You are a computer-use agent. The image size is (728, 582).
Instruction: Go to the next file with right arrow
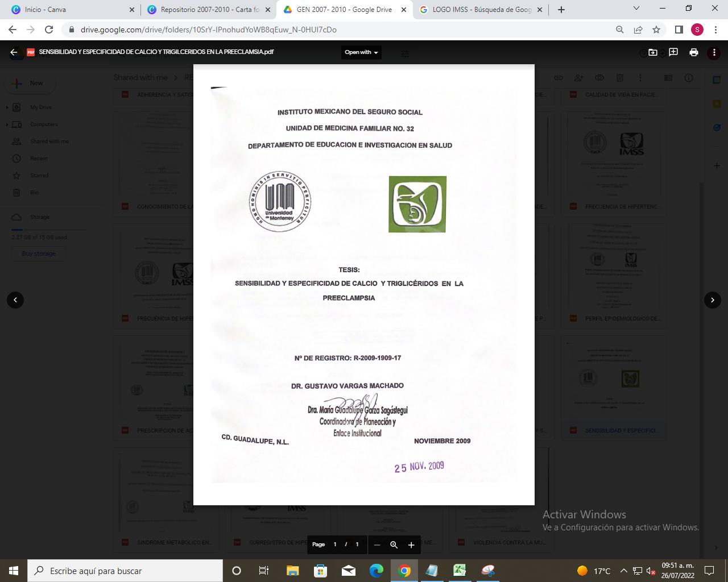coord(713,300)
